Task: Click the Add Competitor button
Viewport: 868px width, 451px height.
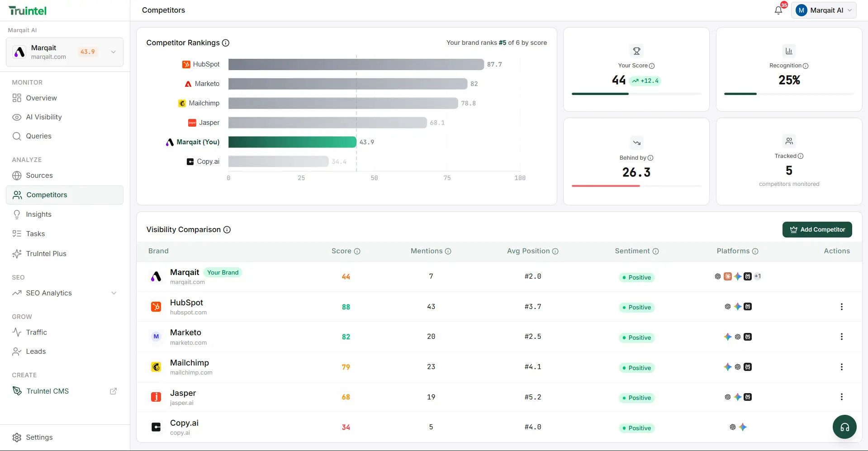Action: 817,229
